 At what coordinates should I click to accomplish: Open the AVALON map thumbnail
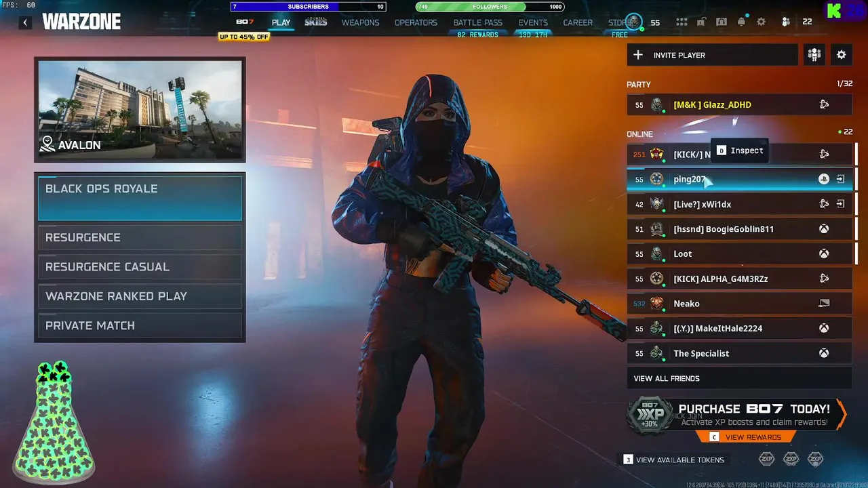[x=140, y=110]
